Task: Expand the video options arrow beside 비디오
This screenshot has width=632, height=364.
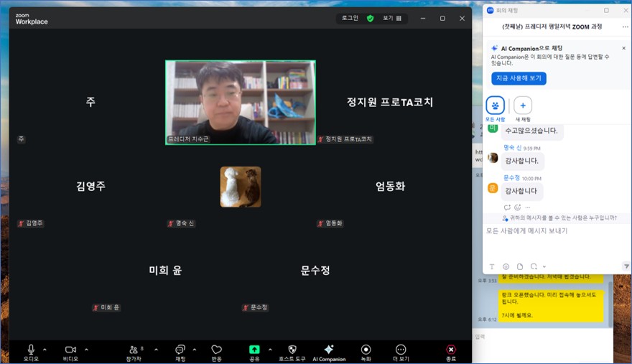Action: [x=86, y=350]
